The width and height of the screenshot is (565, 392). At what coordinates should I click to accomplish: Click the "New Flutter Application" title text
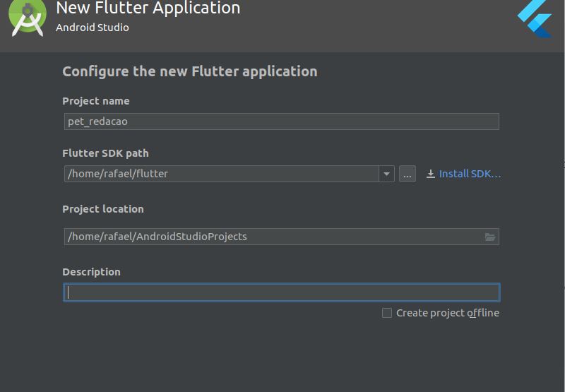tap(148, 8)
